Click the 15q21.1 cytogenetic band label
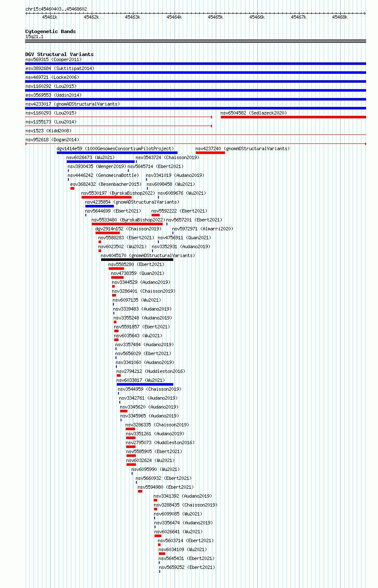The image size is (378, 588). click(x=34, y=37)
